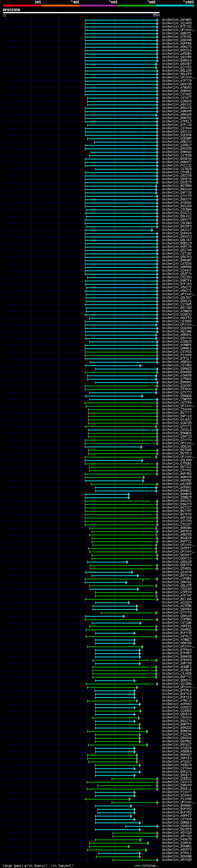
Task: Select hit UniRef100_A7R391
Action: pos(176,37)
